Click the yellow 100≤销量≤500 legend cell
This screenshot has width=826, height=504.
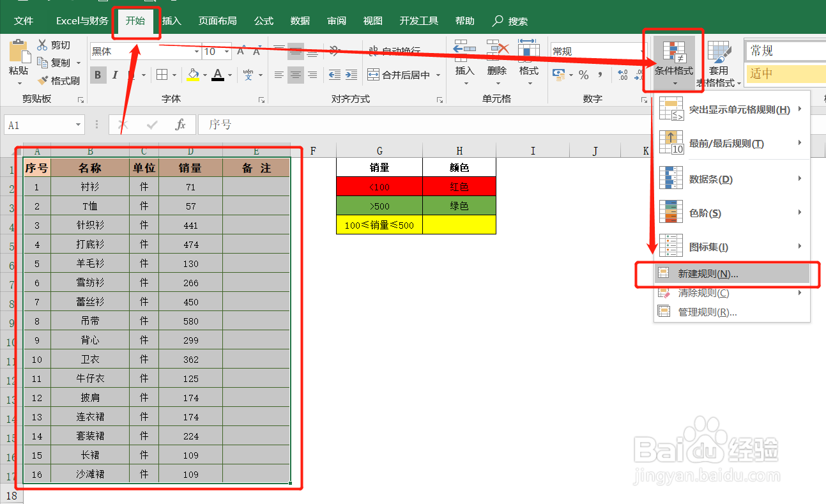[379, 225]
